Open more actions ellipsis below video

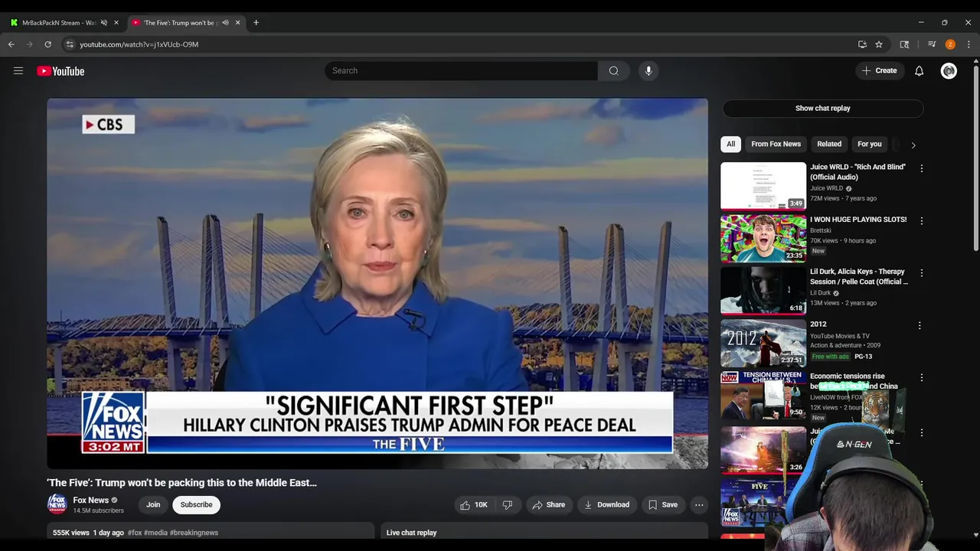pos(699,505)
